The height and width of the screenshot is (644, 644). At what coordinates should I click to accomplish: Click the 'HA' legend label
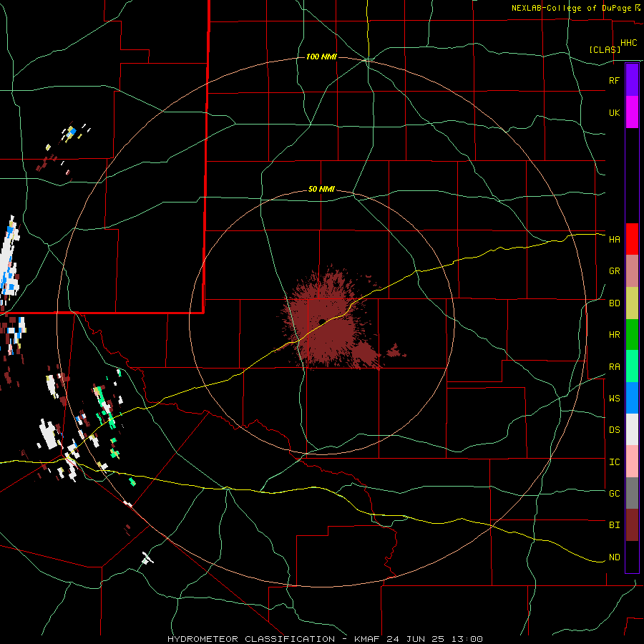614,240
